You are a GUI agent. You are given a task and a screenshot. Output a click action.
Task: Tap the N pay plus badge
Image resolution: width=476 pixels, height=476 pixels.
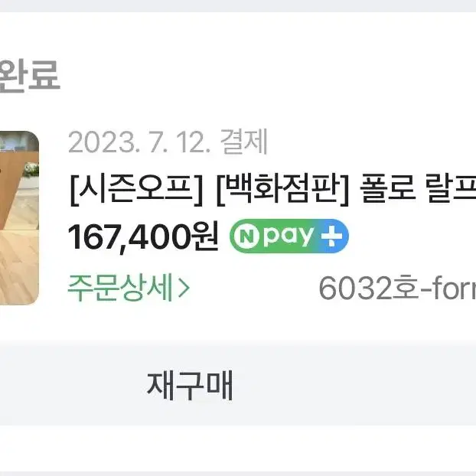289,236
